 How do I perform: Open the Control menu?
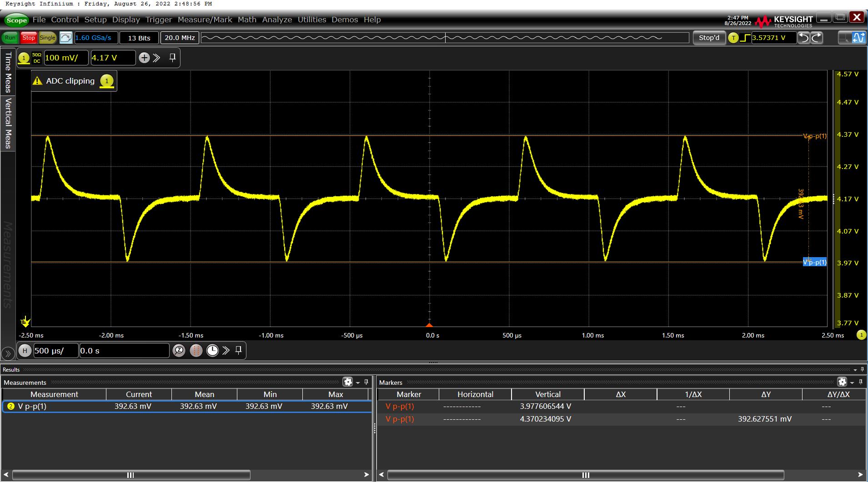point(65,20)
